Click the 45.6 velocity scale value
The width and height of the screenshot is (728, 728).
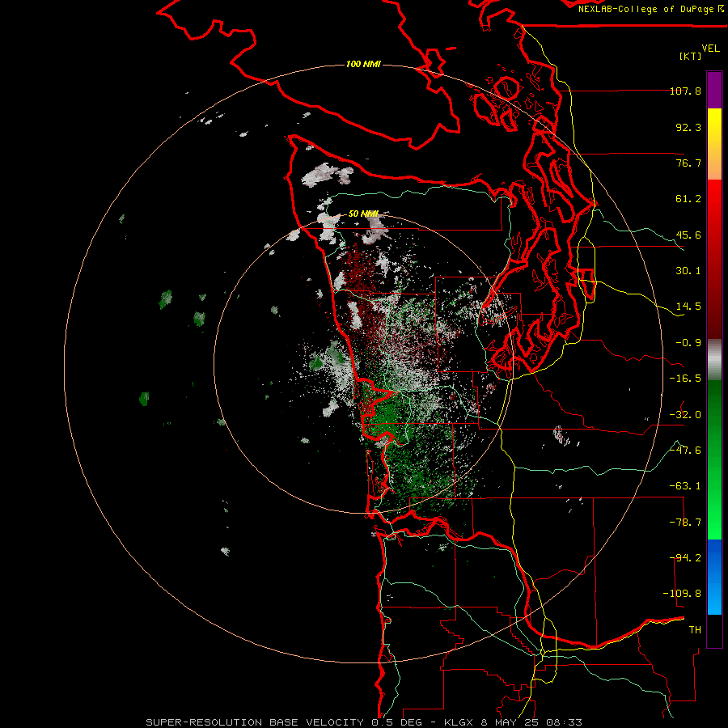pos(688,235)
